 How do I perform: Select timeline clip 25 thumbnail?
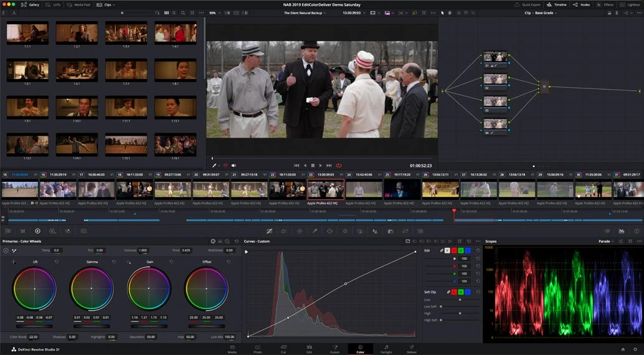[402, 189]
